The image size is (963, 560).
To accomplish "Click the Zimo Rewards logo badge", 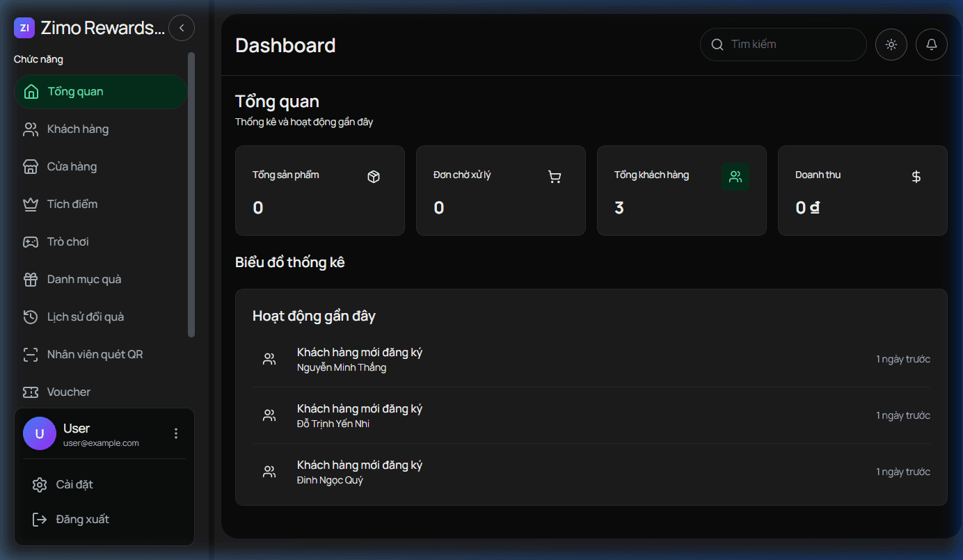I will coord(24,28).
